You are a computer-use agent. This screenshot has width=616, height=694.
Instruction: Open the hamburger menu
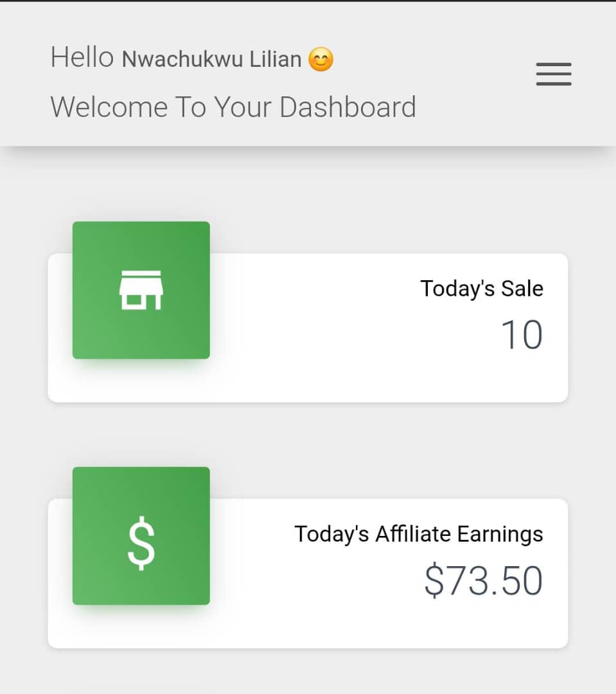(x=554, y=74)
